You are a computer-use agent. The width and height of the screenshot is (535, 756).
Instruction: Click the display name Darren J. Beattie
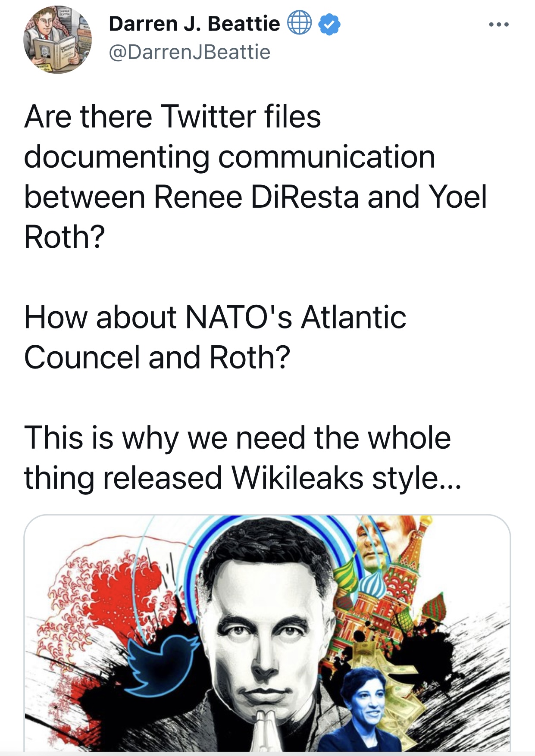click(x=194, y=24)
